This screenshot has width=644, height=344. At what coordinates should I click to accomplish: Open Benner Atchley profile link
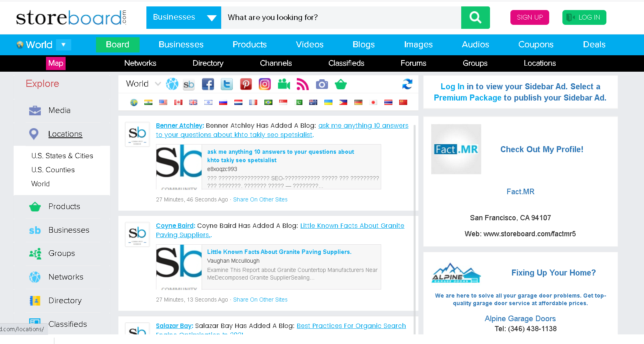click(x=180, y=126)
